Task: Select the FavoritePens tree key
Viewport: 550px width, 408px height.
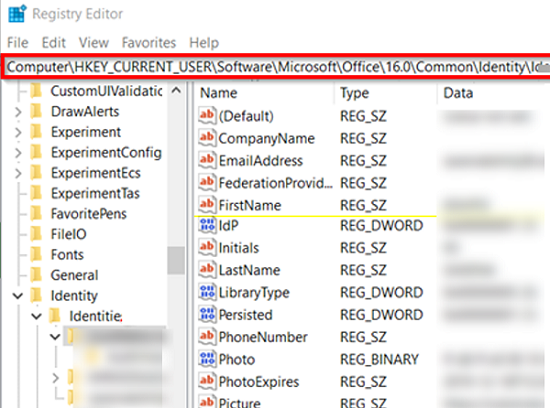Action: [88, 214]
